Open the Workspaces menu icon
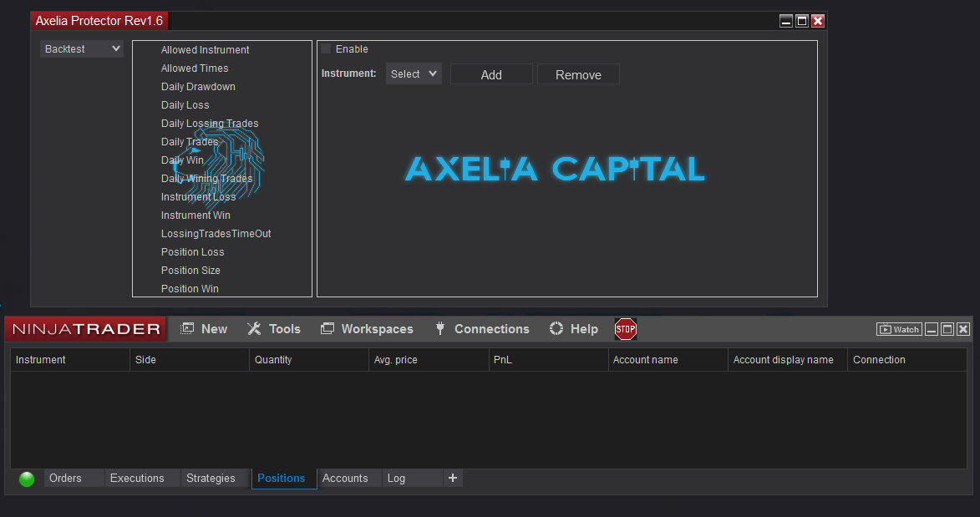Image resolution: width=980 pixels, height=517 pixels. (x=327, y=328)
